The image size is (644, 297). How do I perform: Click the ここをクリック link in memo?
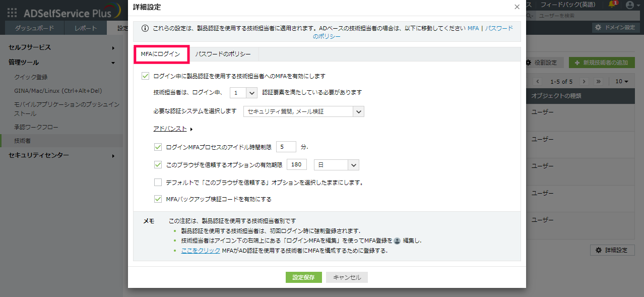pyautogui.click(x=201, y=251)
